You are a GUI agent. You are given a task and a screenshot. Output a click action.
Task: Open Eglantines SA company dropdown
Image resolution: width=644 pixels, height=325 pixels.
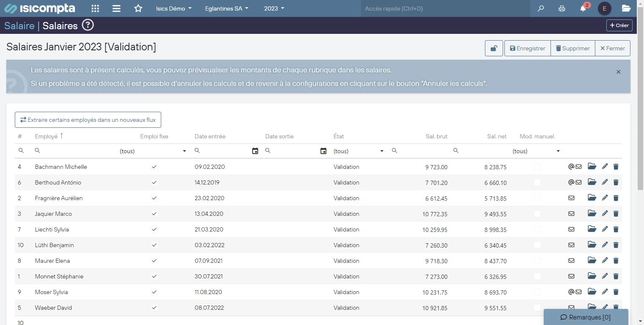(226, 8)
